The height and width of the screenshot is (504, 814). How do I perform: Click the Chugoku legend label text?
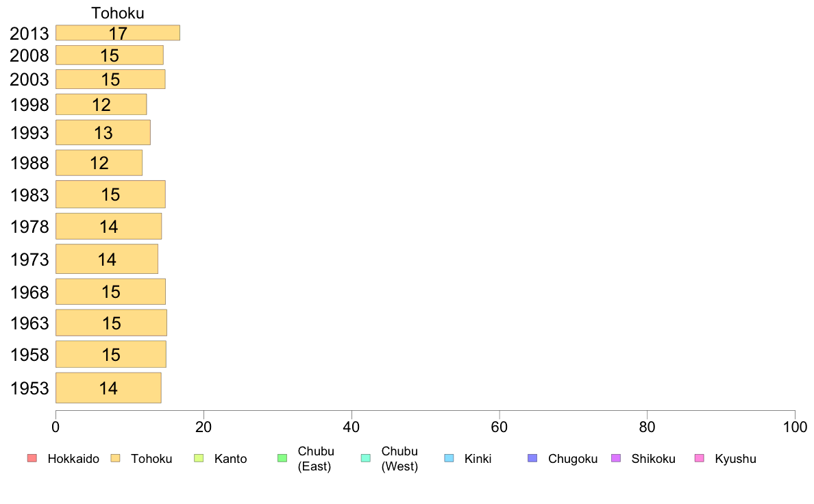coord(573,459)
